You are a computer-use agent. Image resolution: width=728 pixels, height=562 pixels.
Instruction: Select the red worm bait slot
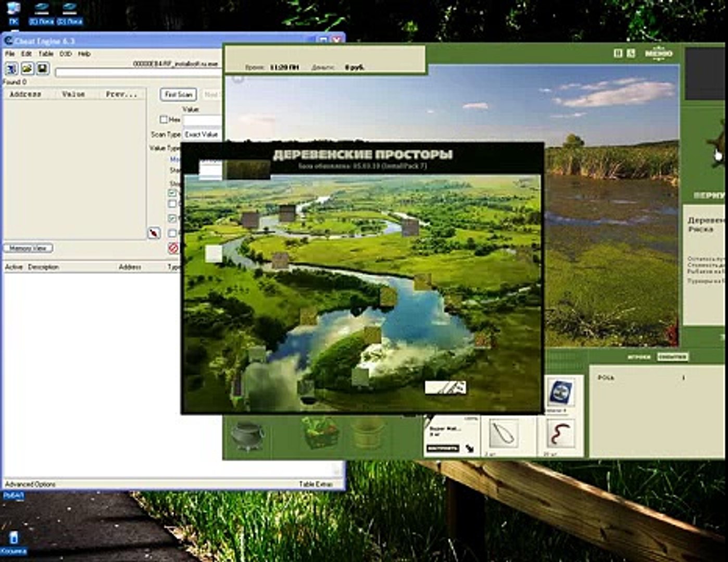[560, 434]
